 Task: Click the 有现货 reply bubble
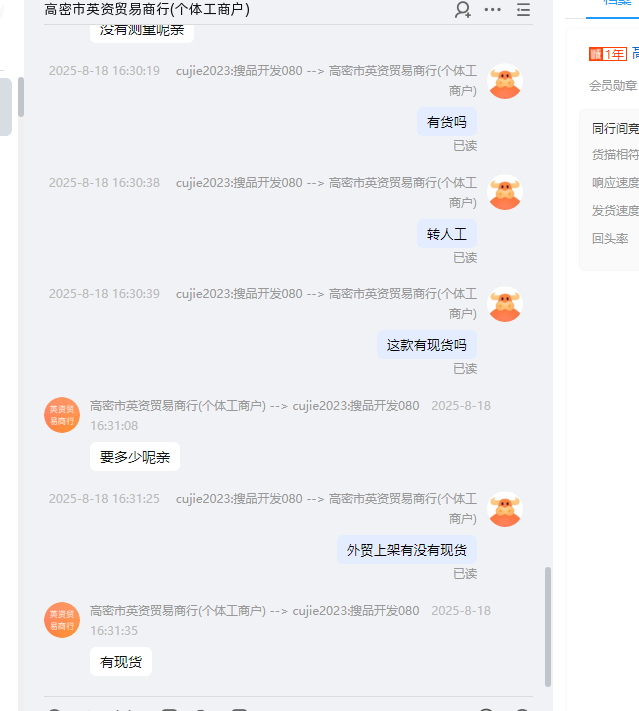[121, 662]
